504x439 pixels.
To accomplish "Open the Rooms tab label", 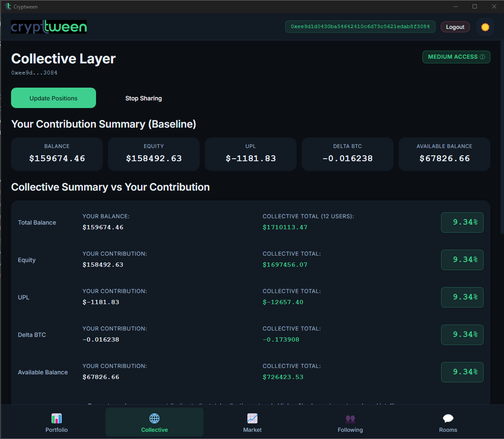I will [448, 430].
